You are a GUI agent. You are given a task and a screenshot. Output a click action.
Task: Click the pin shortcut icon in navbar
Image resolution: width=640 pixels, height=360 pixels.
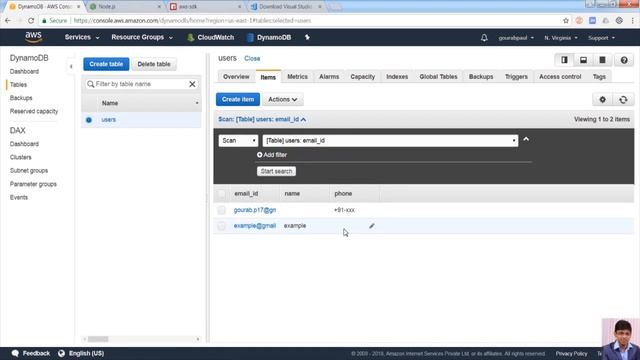[x=307, y=37]
